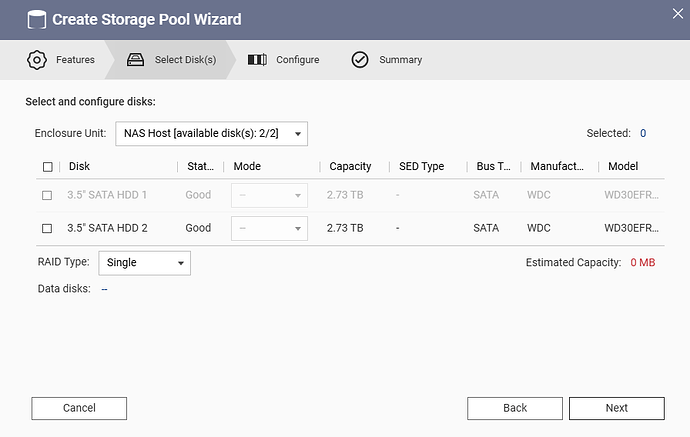Click the SED Type column header
Viewport: 690px width, 437px height.
pyautogui.click(x=422, y=166)
